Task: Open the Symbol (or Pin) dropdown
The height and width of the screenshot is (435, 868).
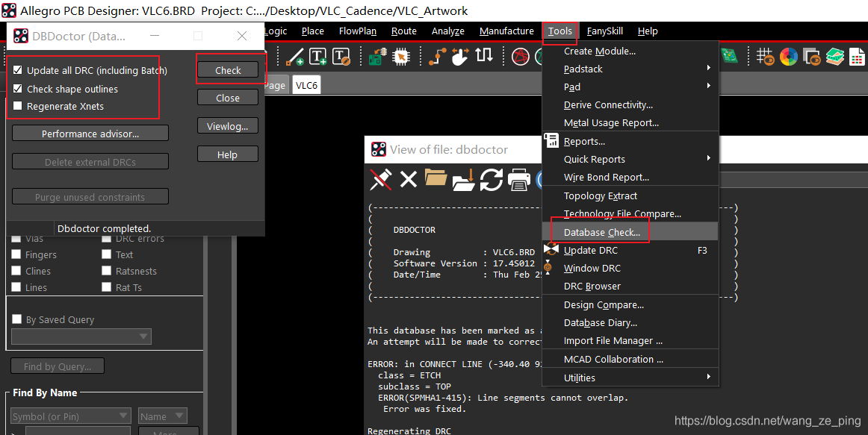Action: pyautogui.click(x=70, y=416)
